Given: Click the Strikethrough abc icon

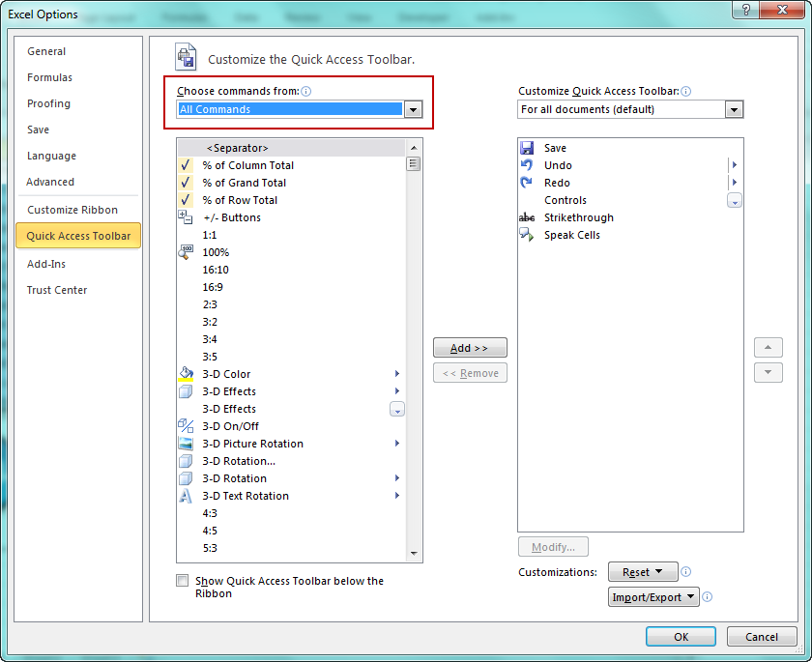Looking at the screenshot, I should pyautogui.click(x=527, y=217).
